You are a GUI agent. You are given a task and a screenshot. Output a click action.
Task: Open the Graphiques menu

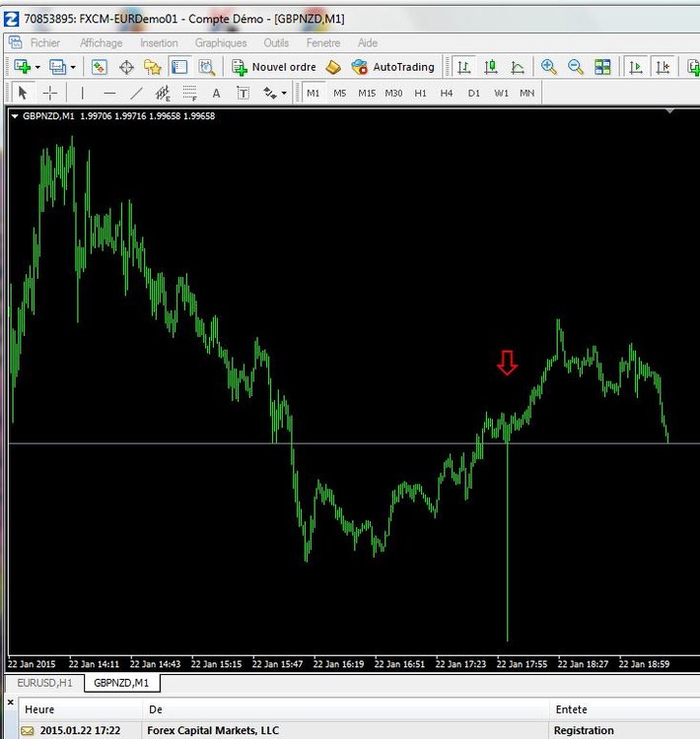point(221,43)
